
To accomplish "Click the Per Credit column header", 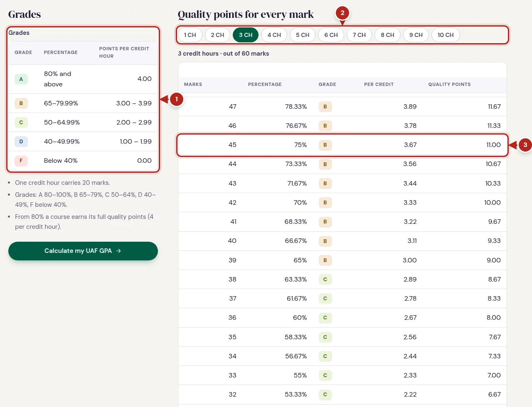I will 379,84.
